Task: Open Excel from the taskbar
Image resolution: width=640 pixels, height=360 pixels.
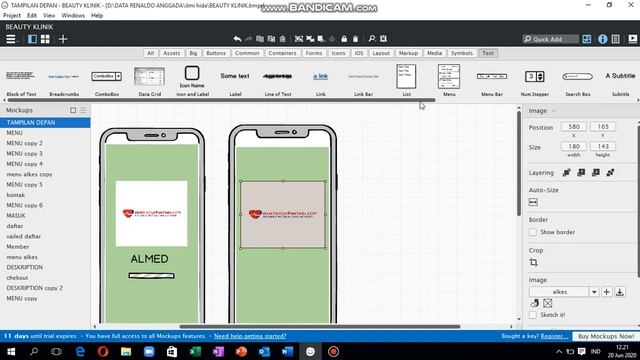Action: [x=195, y=351]
